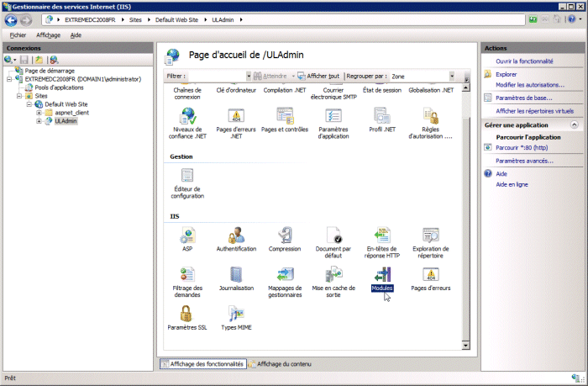
Task: Collapse the Gérer une application section
Action: [574, 124]
